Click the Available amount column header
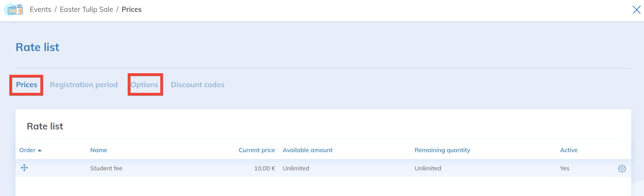The width and height of the screenshot is (644, 196). coord(307,150)
